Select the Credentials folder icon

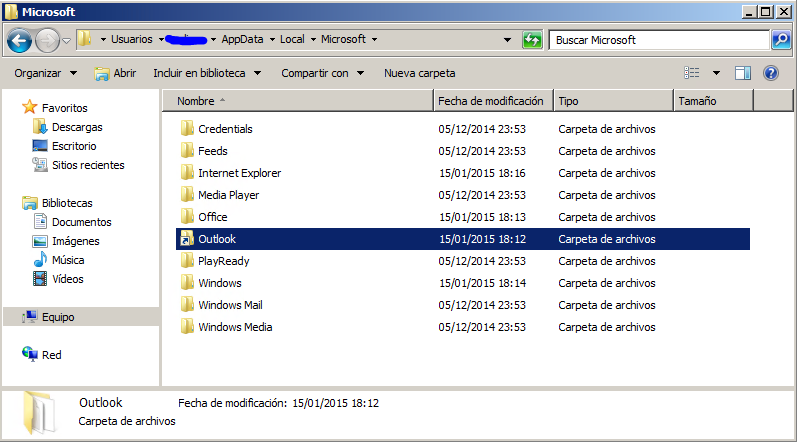[187, 129]
